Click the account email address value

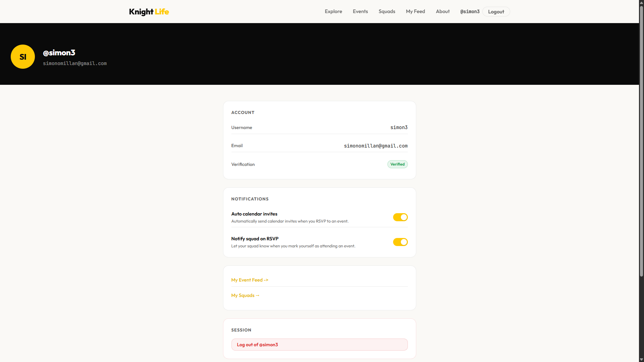pyautogui.click(x=376, y=146)
